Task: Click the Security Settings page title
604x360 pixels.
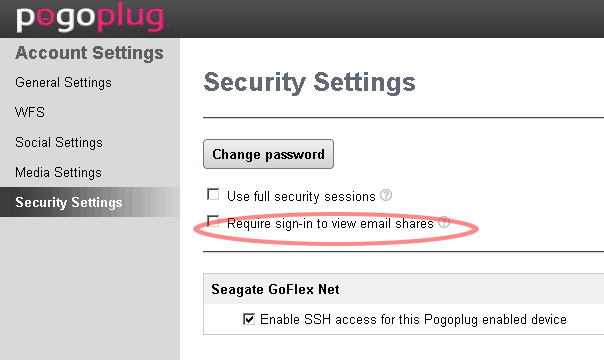Action: tap(309, 82)
